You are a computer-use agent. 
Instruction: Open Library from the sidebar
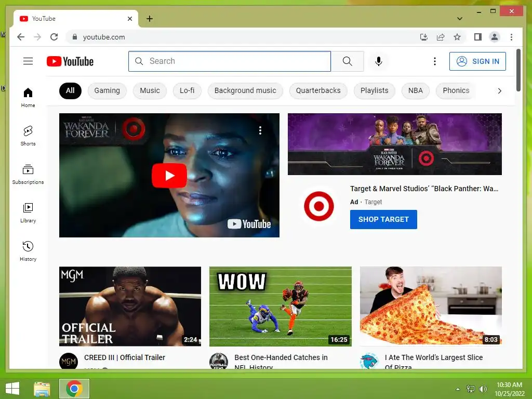pos(28,212)
